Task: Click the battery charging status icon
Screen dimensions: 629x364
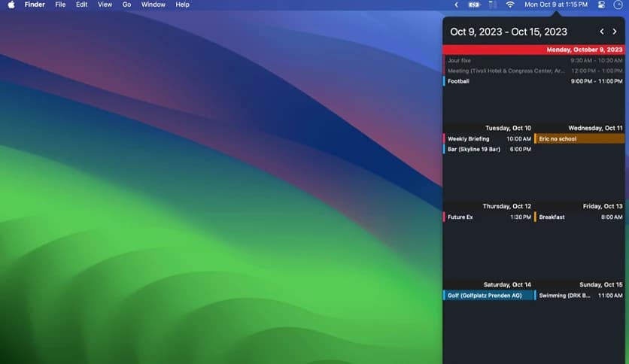Action: [x=473, y=5]
